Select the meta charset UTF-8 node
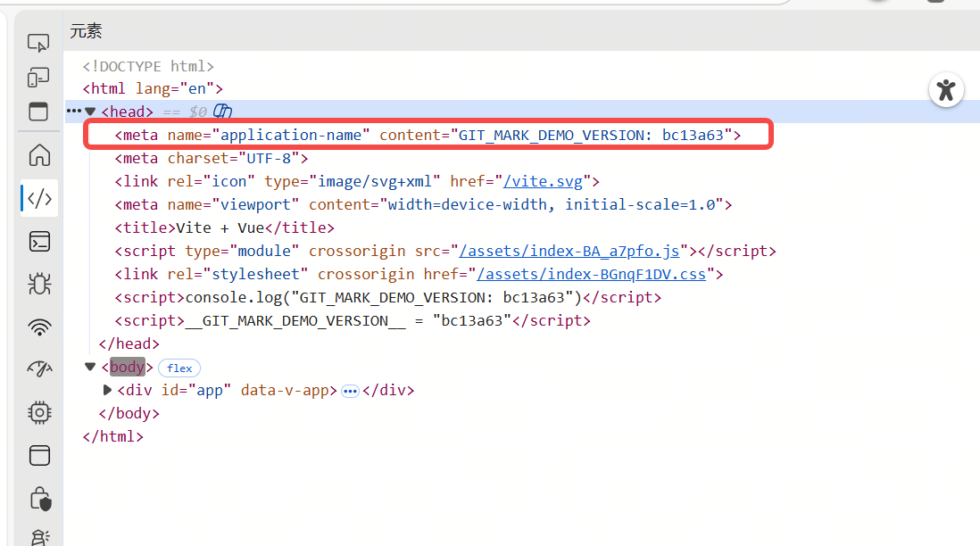The image size is (980, 546). (x=212, y=159)
